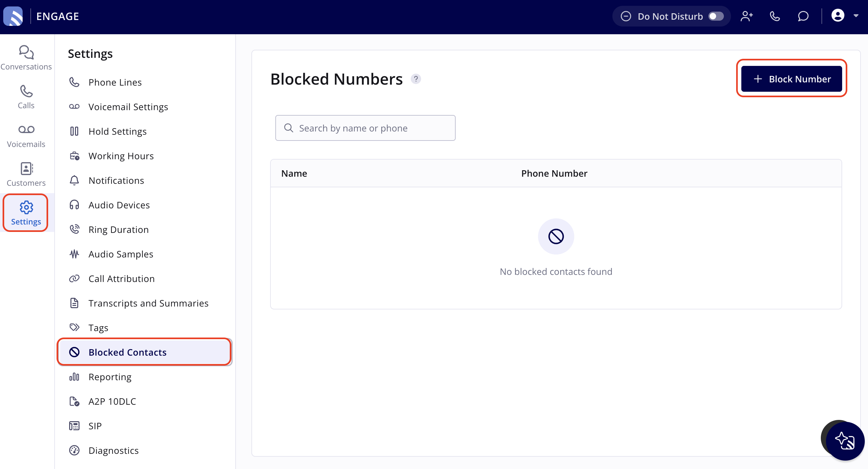Open Voicemail Settings

click(x=145, y=107)
